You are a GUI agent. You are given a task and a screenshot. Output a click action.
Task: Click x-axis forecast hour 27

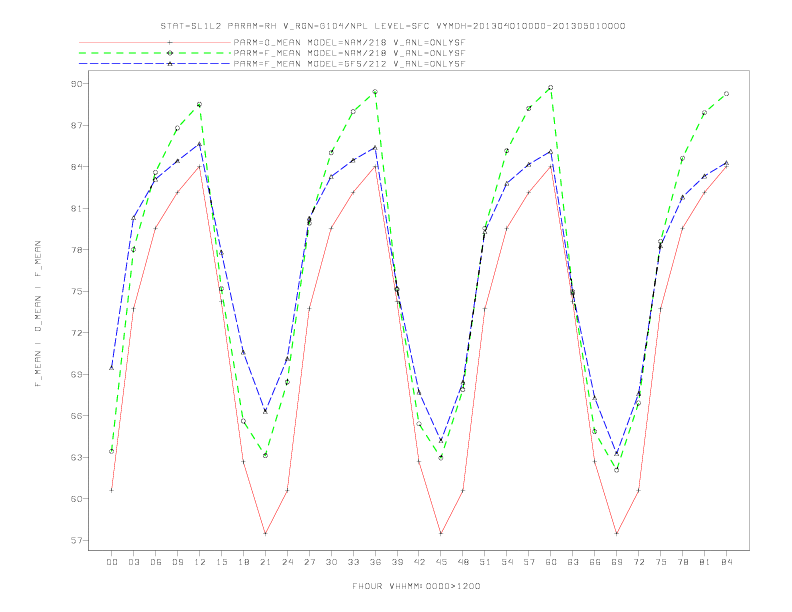coord(310,562)
